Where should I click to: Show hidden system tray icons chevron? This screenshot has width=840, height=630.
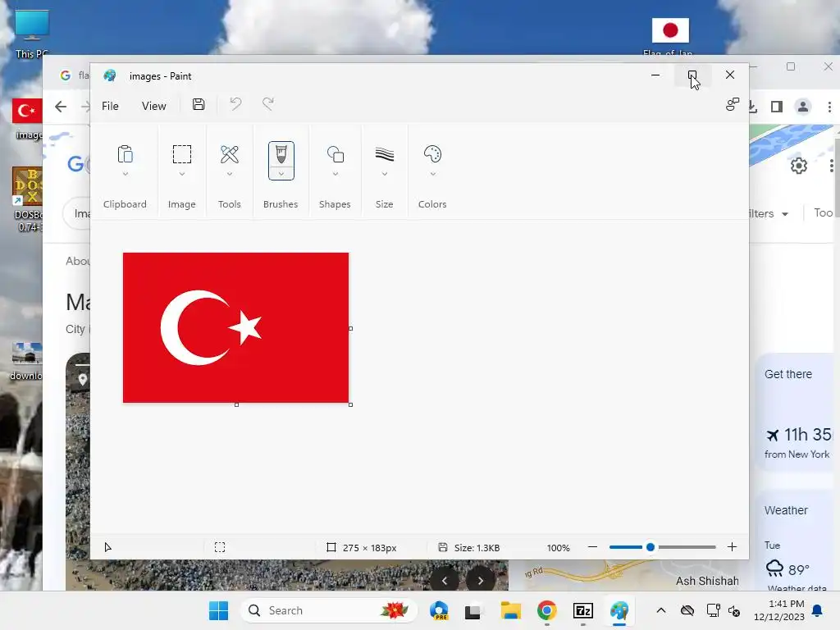point(661,610)
